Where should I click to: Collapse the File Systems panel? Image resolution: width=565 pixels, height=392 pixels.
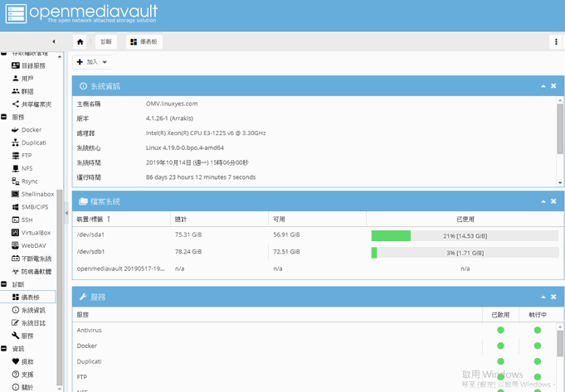click(543, 201)
